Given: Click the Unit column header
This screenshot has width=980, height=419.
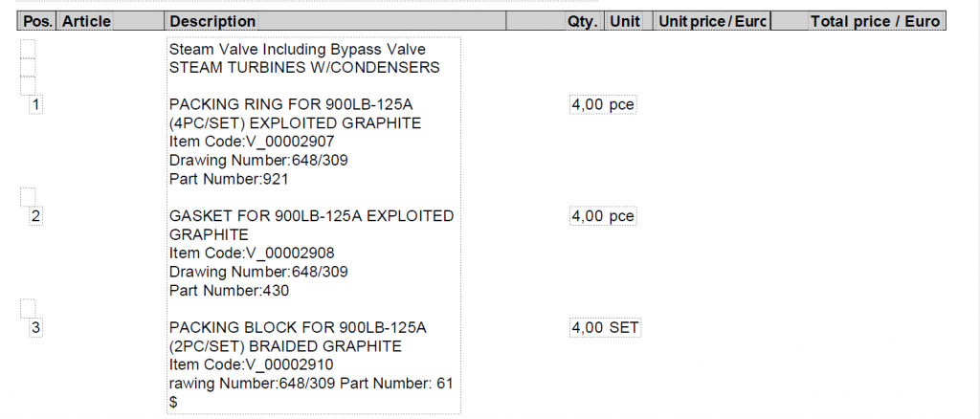Looking at the screenshot, I should pyautogui.click(x=625, y=21).
